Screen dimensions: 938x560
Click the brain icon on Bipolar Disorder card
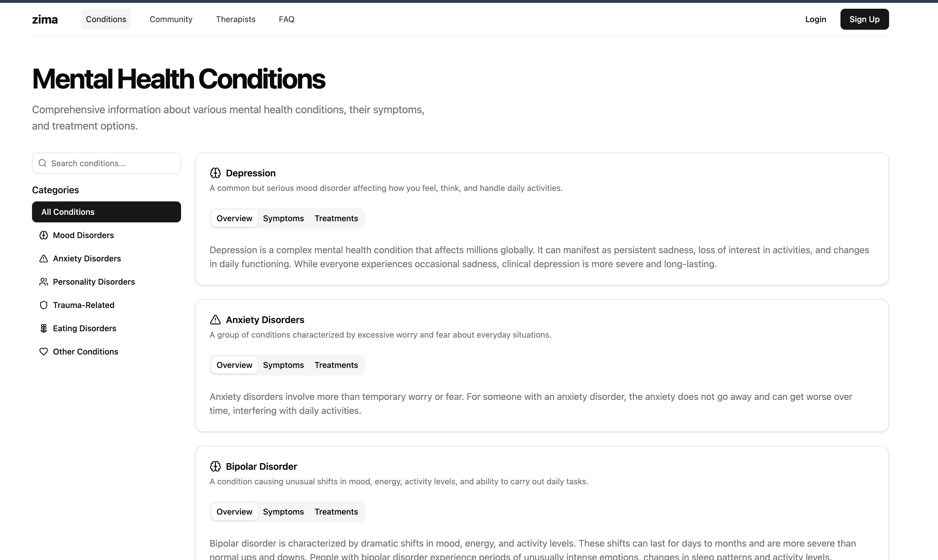pyautogui.click(x=215, y=466)
